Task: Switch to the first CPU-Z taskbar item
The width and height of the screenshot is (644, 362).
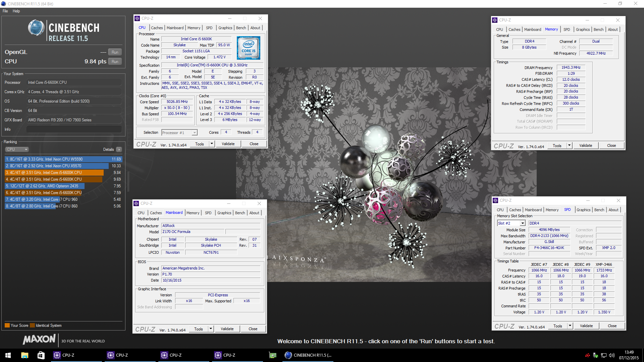Action: click(x=76, y=355)
